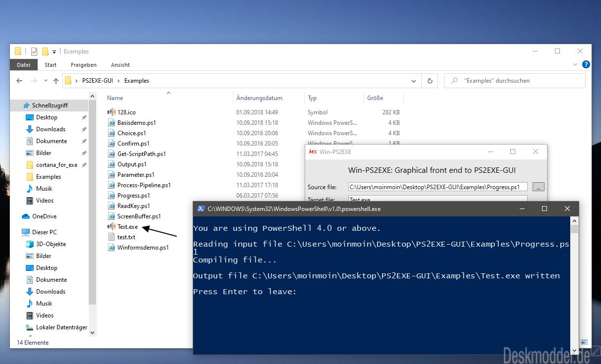Image resolution: width=601 pixels, height=364 pixels.
Task: Select the Progress.ps1 script icon
Action: point(111,196)
